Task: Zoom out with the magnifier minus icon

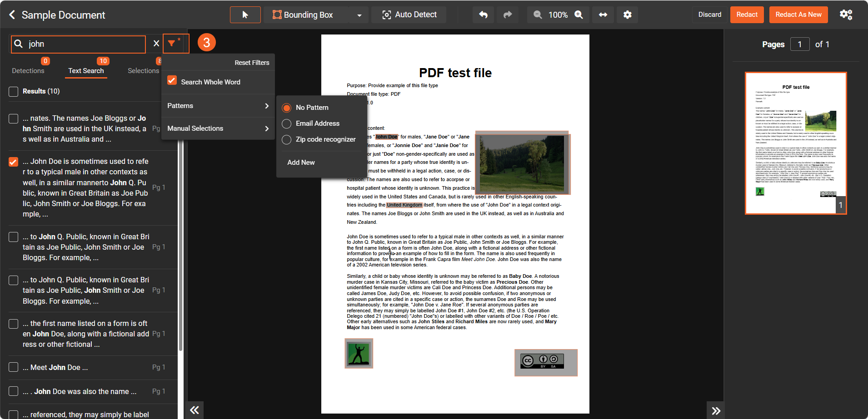Action: (x=538, y=15)
